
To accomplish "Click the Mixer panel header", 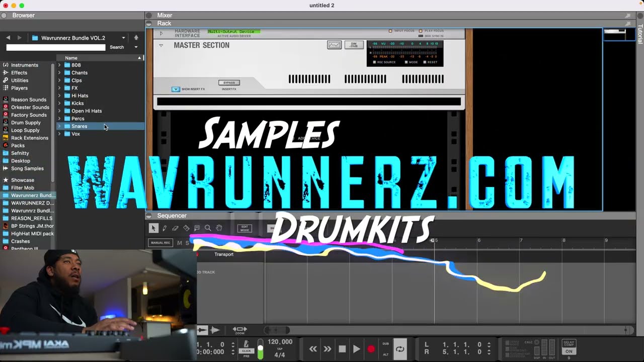I will tap(390, 16).
